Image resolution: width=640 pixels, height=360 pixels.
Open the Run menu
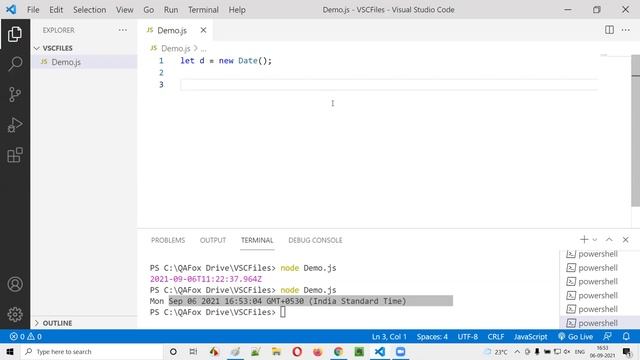[x=171, y=9]
